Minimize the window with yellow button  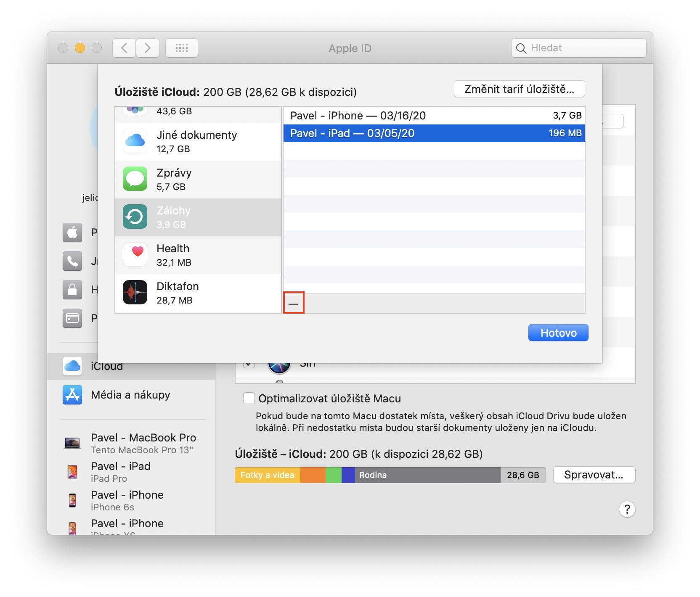(80, 48)
